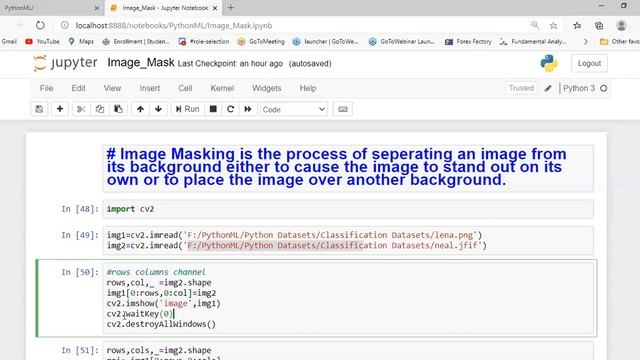
Task: Open the favorites list icon
Action: (x=577, y=25)
